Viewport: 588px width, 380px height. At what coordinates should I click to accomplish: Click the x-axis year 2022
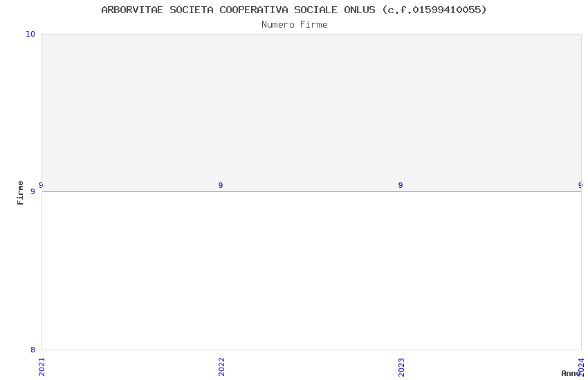tap(221, 367)
